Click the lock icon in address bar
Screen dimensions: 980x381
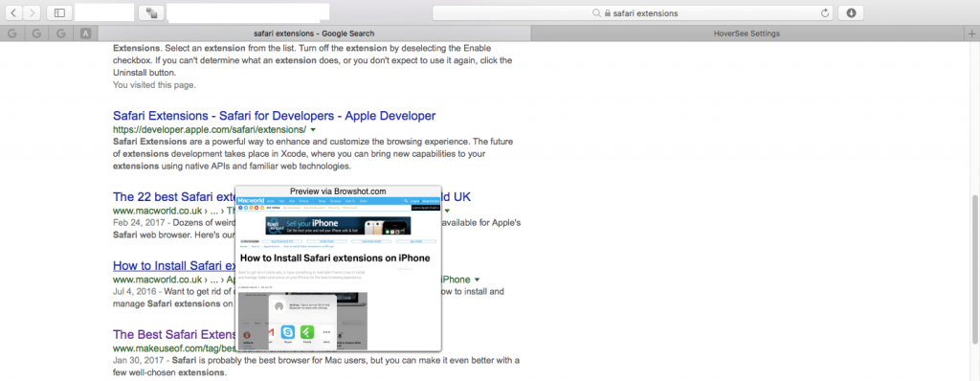(606, 13)
